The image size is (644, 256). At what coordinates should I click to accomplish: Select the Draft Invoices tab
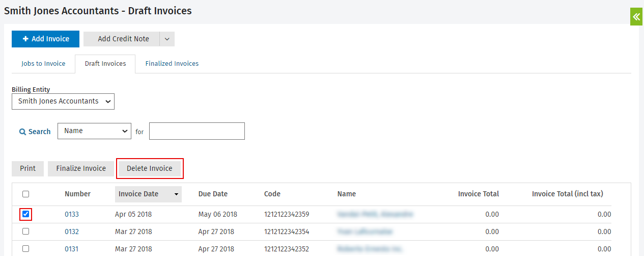(x=105, y=64)
